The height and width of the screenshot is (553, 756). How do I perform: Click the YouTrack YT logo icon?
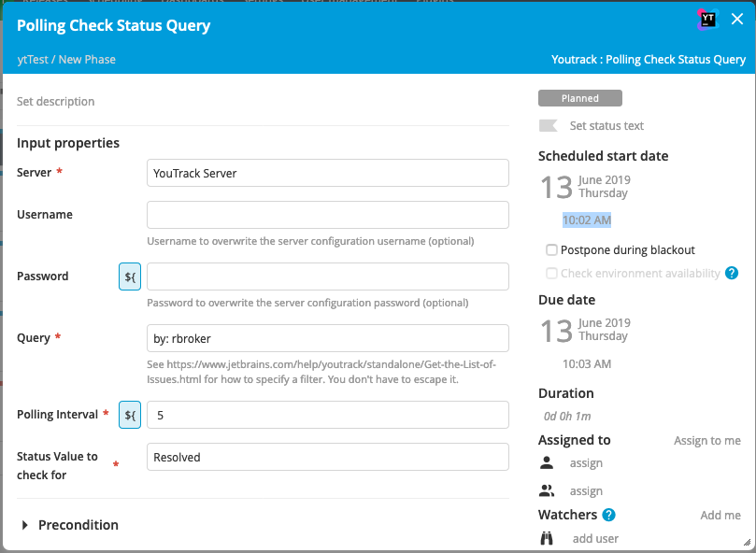[x=707, y=20]
